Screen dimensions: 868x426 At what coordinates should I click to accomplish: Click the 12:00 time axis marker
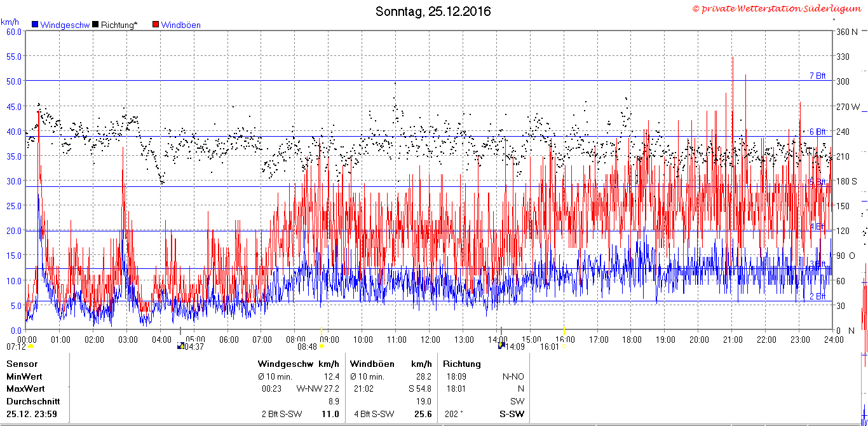point(430,340)
